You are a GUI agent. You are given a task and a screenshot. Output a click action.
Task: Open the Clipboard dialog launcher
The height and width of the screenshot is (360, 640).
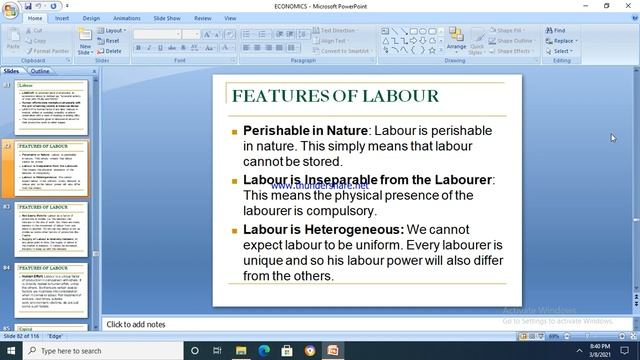pos(68,60)
